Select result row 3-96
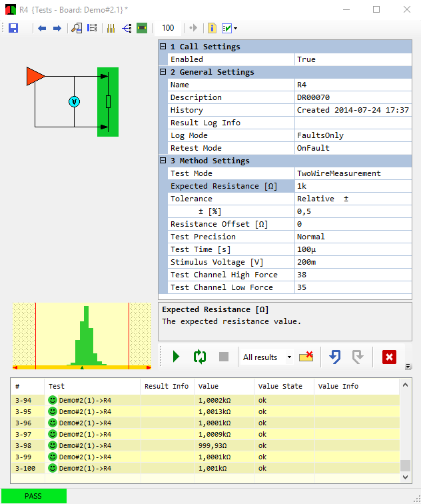The height and width of the screenshot is (504, 421). (205, 423)
